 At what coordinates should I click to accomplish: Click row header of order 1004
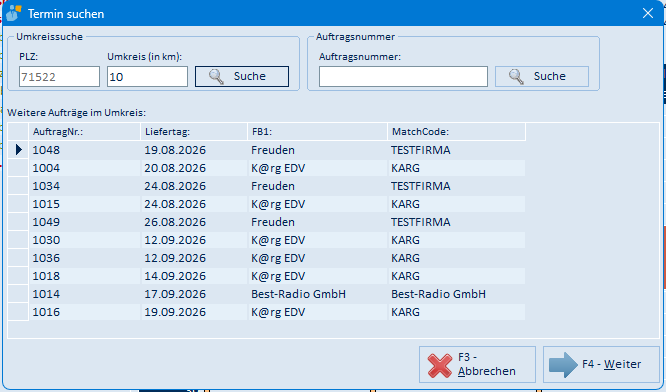point(18,168)
